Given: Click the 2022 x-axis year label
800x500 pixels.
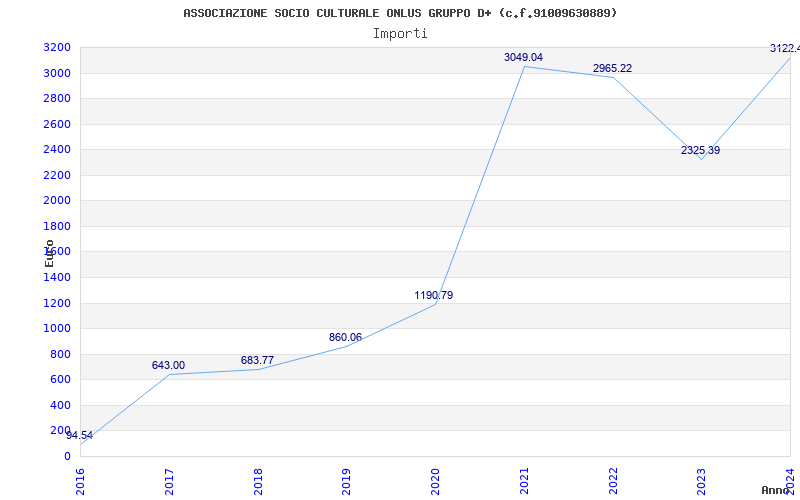Looking at the screenshot, I should (613, 481).
